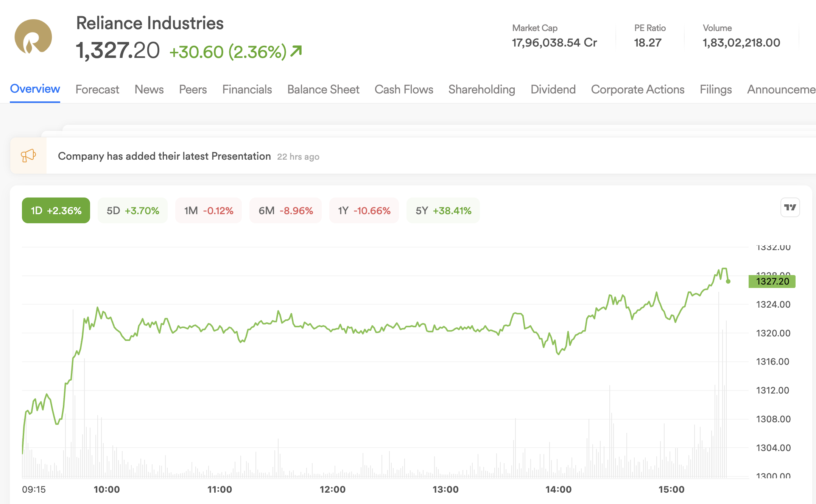The height and width of the screenshot is (504, 816).
Task: Select the 1D +2.36% range
Action: point(56,210)
